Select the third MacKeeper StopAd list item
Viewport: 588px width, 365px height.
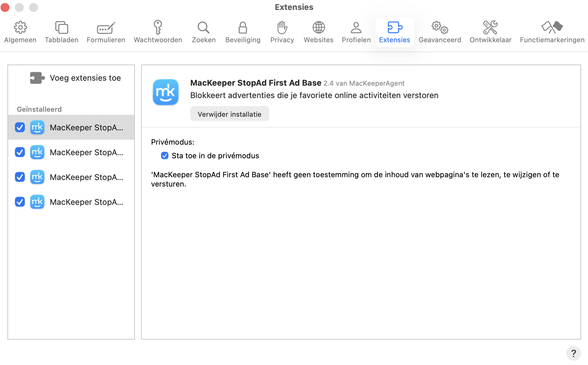pos(86,177)
